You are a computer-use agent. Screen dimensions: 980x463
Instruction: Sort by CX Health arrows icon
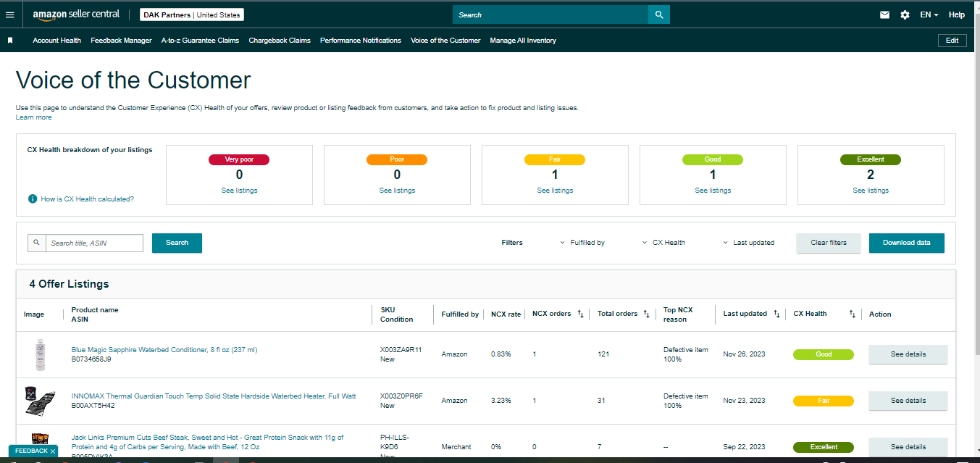click(853, 314)
